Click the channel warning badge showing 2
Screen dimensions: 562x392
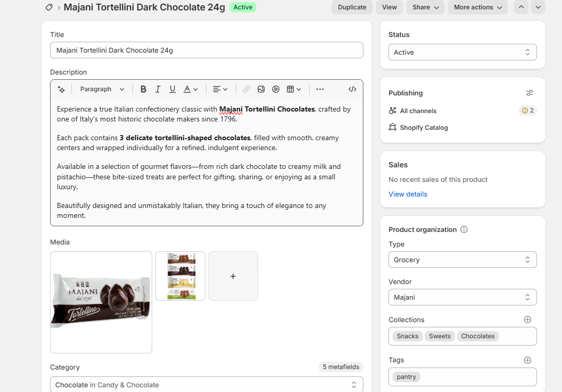[528, 111]
